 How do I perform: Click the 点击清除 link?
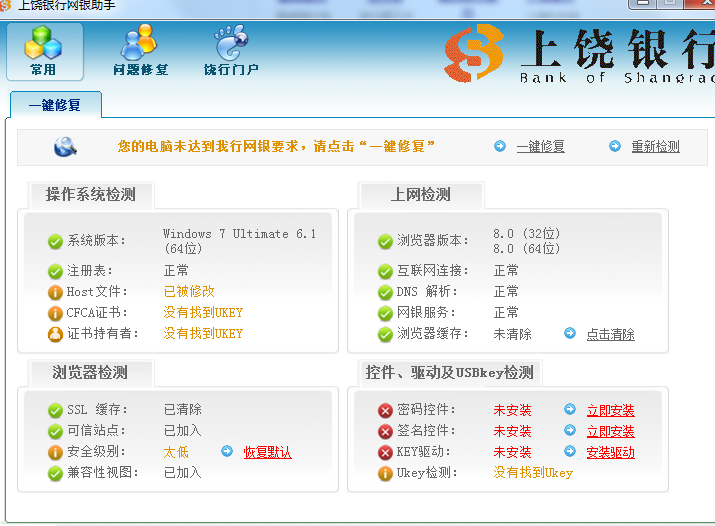(x=611, y=334)
